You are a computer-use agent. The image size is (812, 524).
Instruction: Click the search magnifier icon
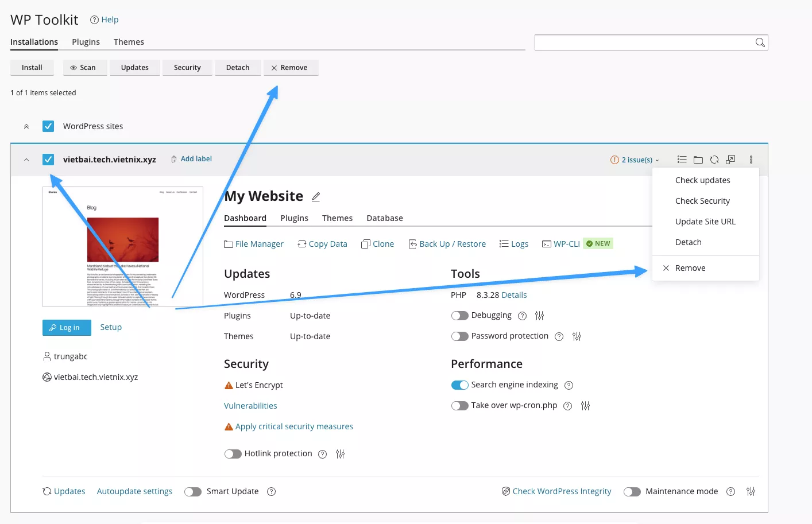760,42
